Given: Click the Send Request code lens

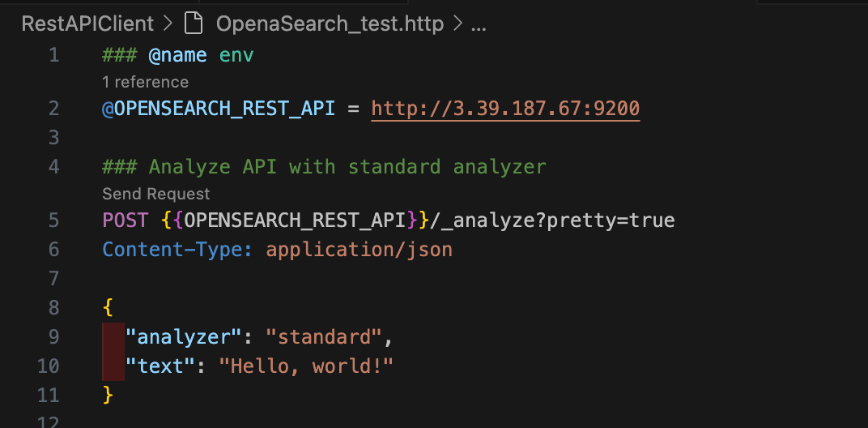Looking at the screenshot, I should pos(156,194).
